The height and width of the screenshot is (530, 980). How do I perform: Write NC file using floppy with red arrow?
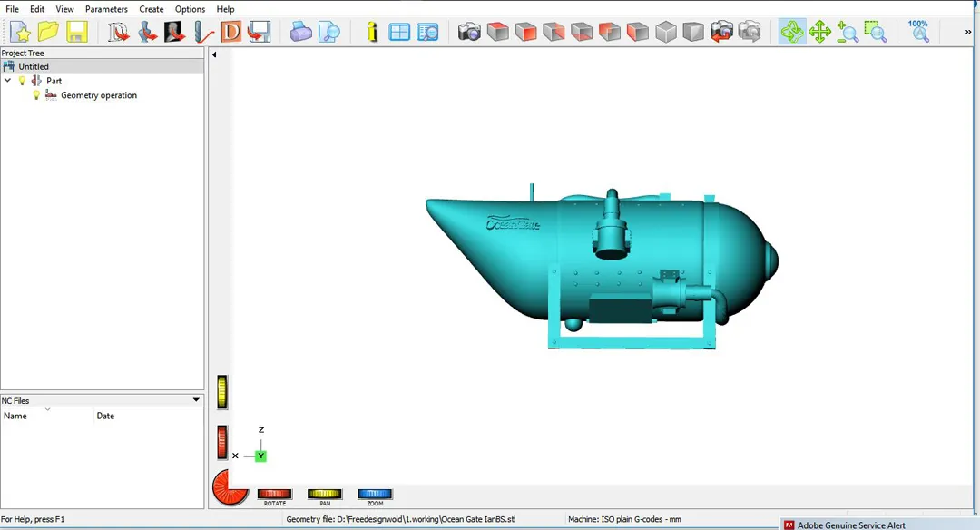(260, 31)
